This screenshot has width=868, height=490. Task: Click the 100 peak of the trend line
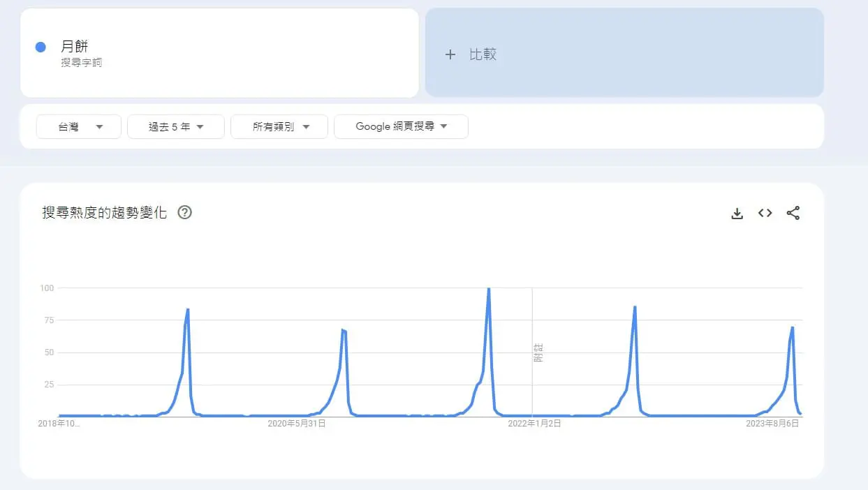coord(488,289)
